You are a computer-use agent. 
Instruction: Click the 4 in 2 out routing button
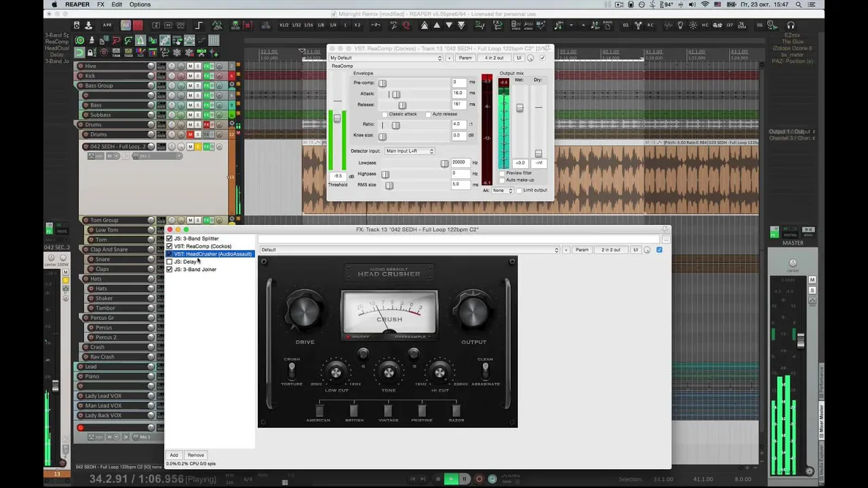[x=494, y=58]
